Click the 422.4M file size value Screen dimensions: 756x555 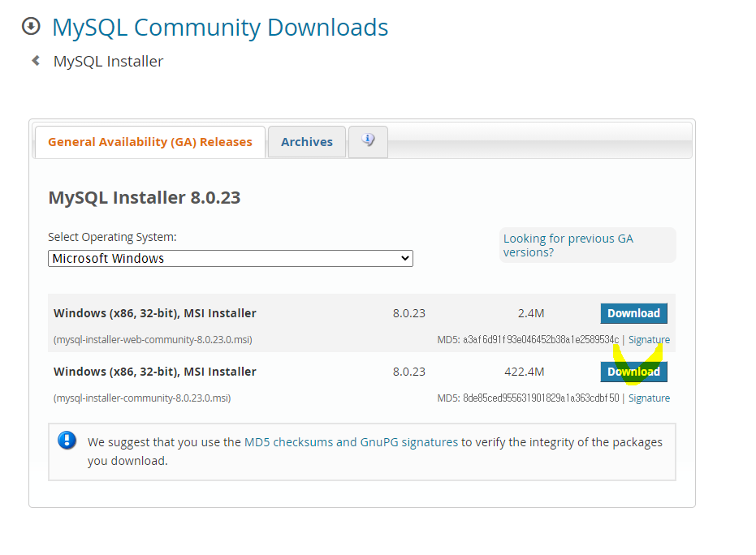524,372
